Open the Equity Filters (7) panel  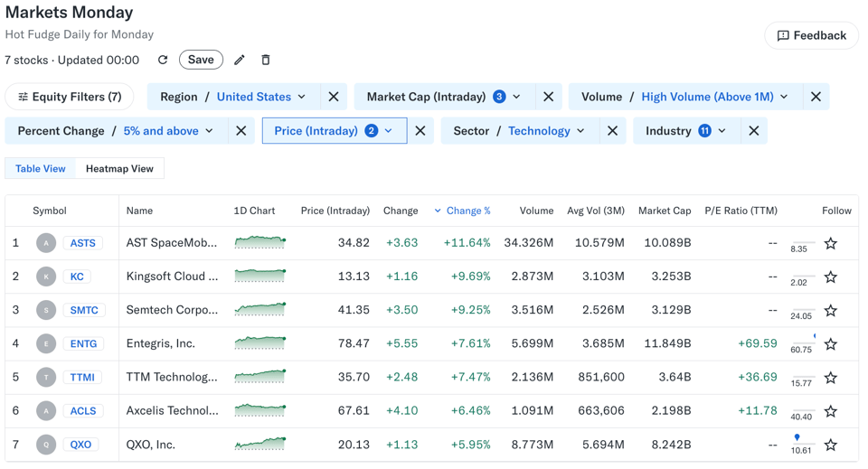pos(70,97)
